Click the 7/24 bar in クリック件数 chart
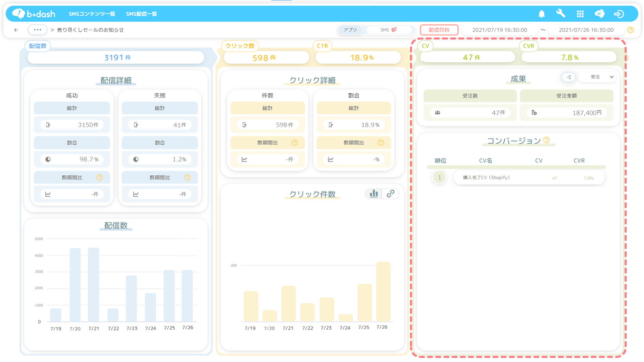Viewport: 644px width, 362px height. click(346, 318)
